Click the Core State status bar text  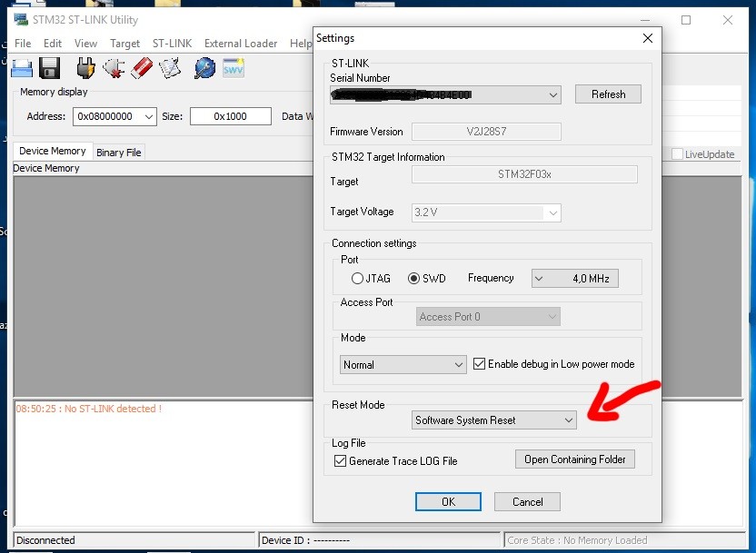pos(577,540)
